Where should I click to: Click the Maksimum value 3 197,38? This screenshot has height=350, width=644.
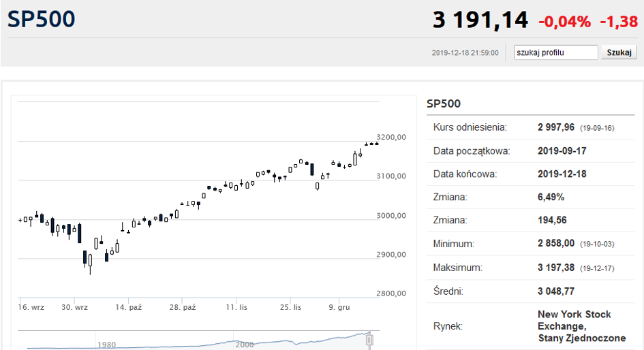point(556,268)
